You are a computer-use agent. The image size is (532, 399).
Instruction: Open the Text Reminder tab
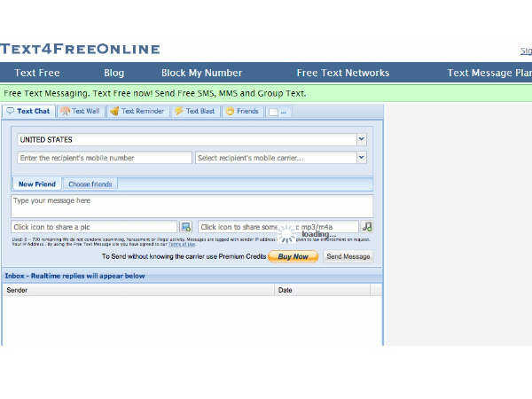(x=137, y=112)
